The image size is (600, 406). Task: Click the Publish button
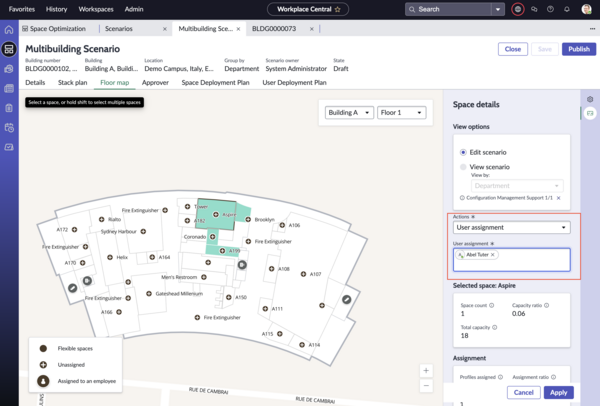(x=579, y=49)
